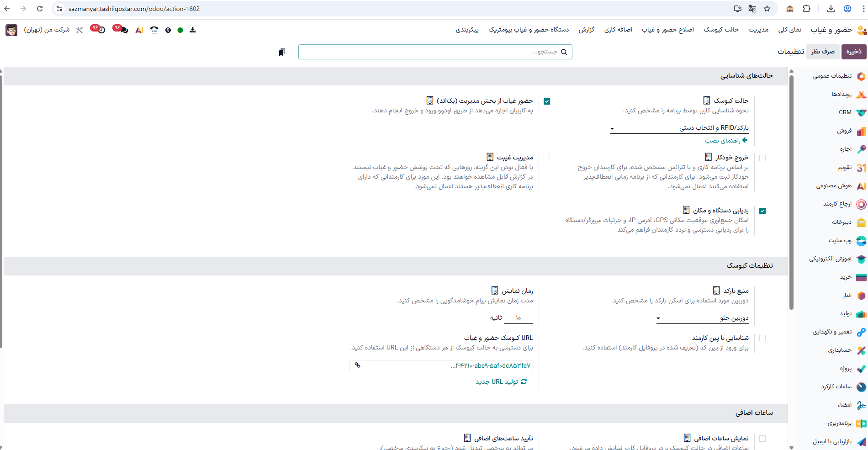Click the search magnifier icon
868x450 pixels.
564,52
